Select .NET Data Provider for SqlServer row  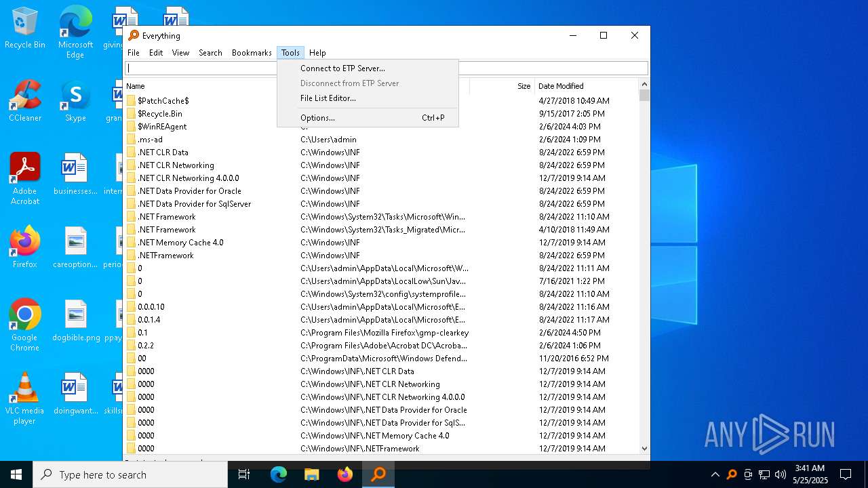pos(382,204)
